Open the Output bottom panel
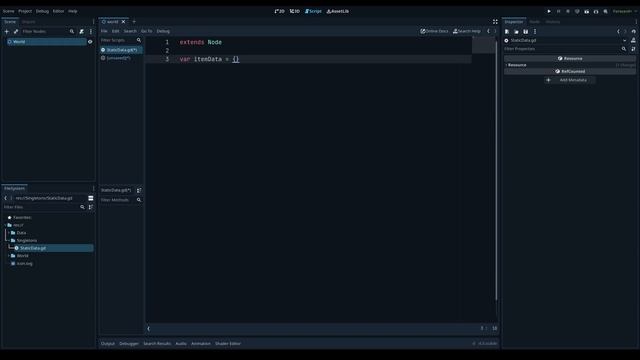This screenshot has width=640, height=360. click(x=108, y=344)
